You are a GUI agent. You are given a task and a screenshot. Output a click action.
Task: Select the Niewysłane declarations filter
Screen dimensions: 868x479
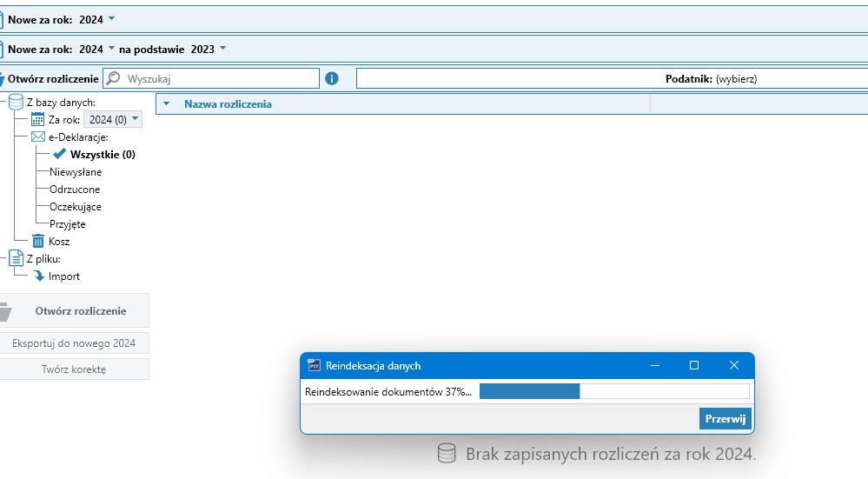[76, 172]
